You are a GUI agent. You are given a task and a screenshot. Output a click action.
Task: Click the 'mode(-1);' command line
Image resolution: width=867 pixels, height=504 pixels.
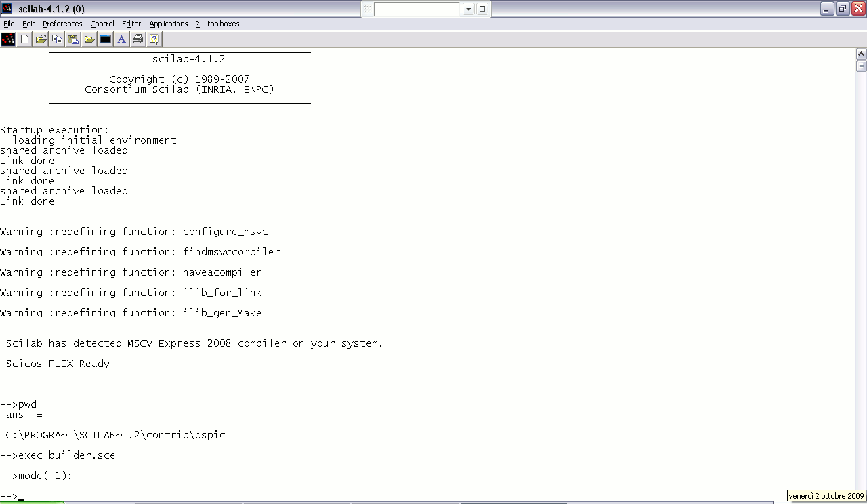(x=36, y=476)
